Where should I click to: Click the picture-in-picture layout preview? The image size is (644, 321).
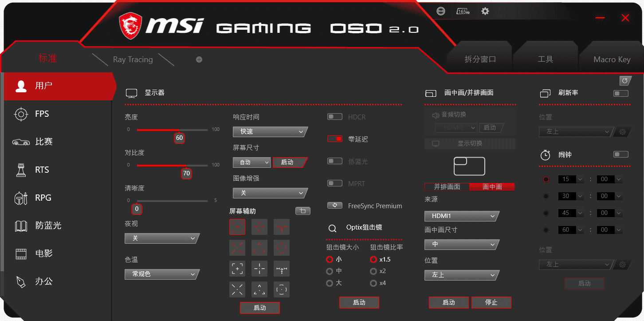[x=469, y=166]
